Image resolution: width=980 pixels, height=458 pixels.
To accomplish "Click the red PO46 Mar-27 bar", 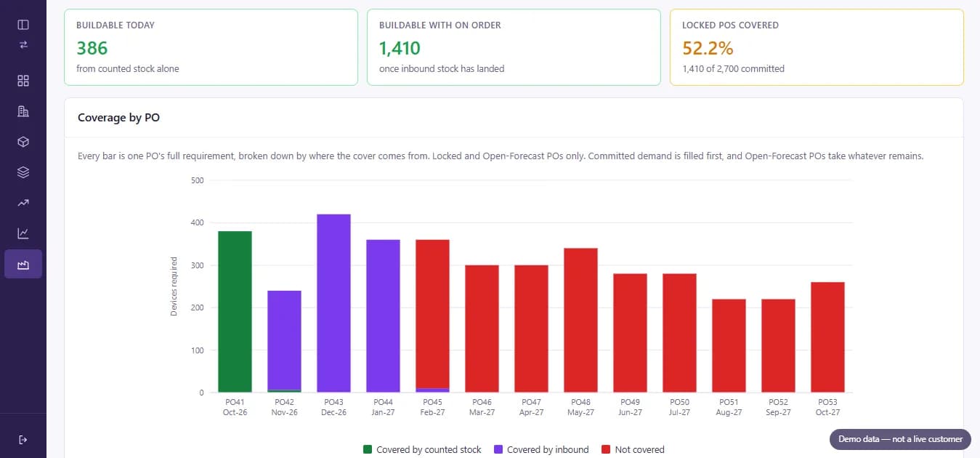I will coord(482,329).
